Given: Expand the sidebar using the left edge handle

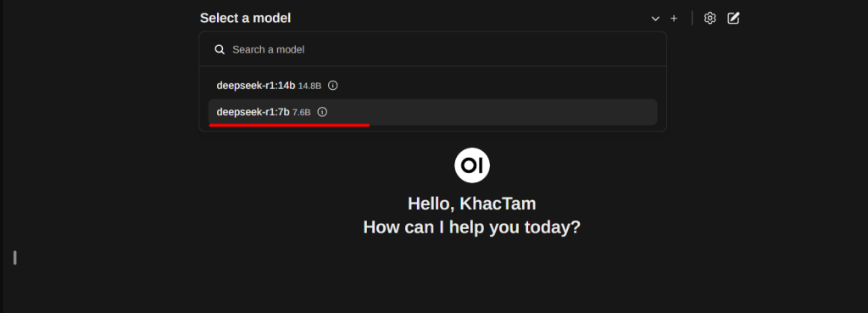Looking at the screenshot, I should [15, 258].
